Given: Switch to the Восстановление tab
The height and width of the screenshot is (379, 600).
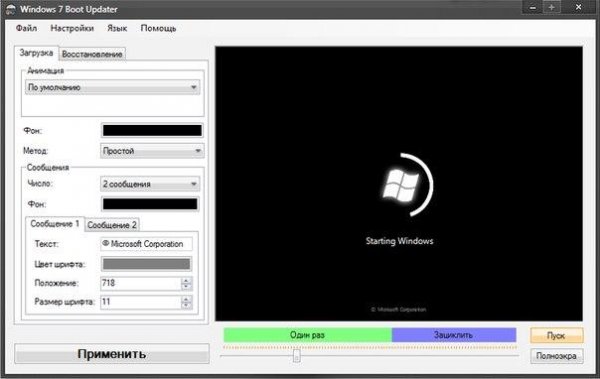Looking at the screenshot, I should 92,54.
